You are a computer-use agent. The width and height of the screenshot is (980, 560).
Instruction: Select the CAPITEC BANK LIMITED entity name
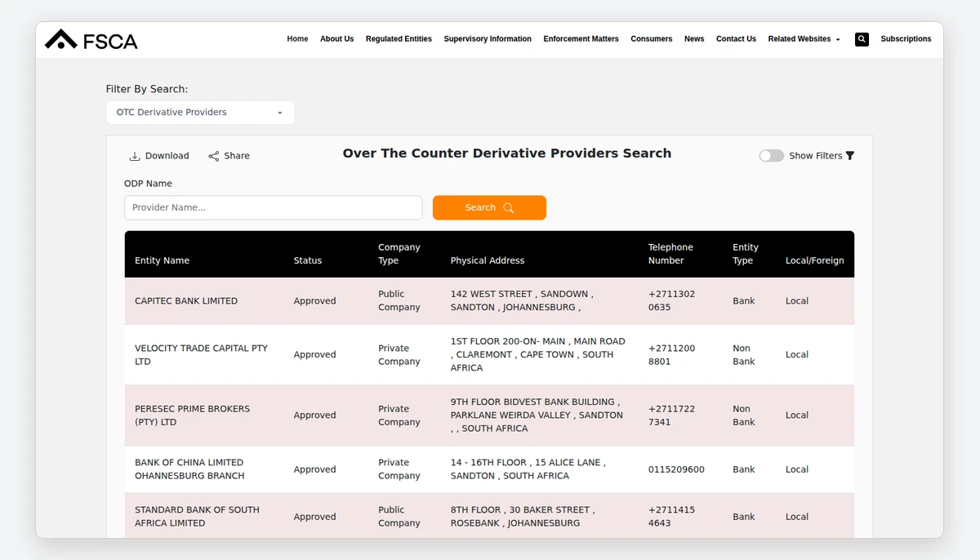[x=186, y=301]
